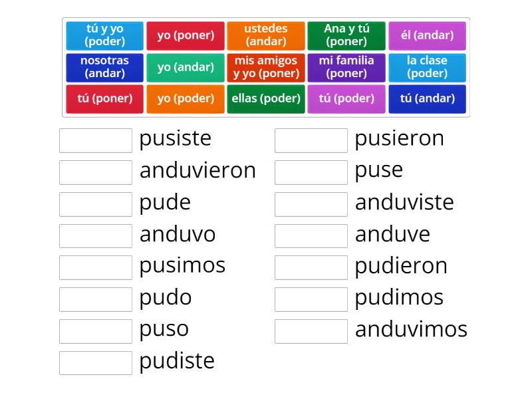Click the red 'yo (poner)' tile

point(186,36)
